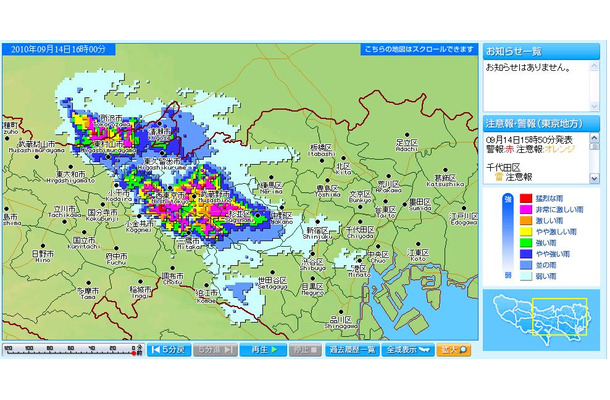Click the こちらの地図はスクロールできます banner

[419, 49]
